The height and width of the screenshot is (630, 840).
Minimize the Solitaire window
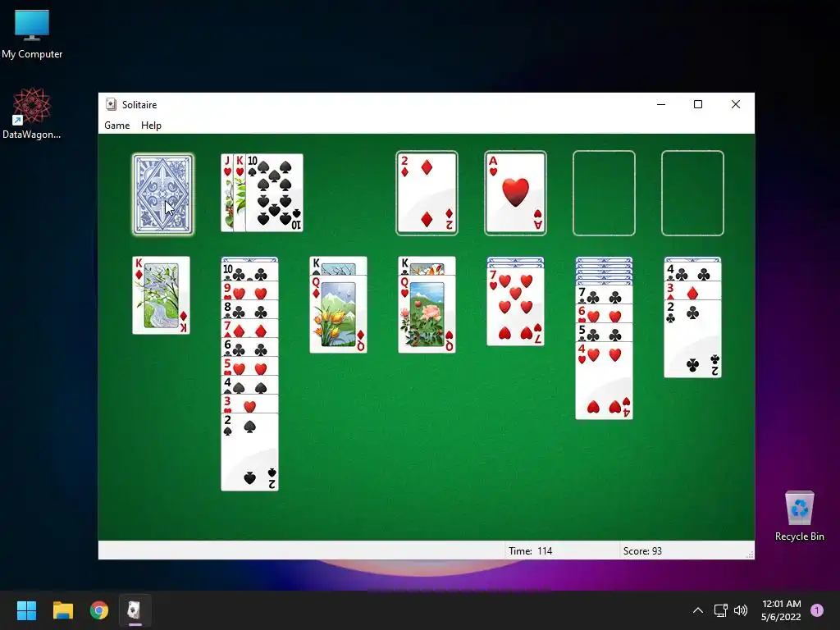pos(661,104)
